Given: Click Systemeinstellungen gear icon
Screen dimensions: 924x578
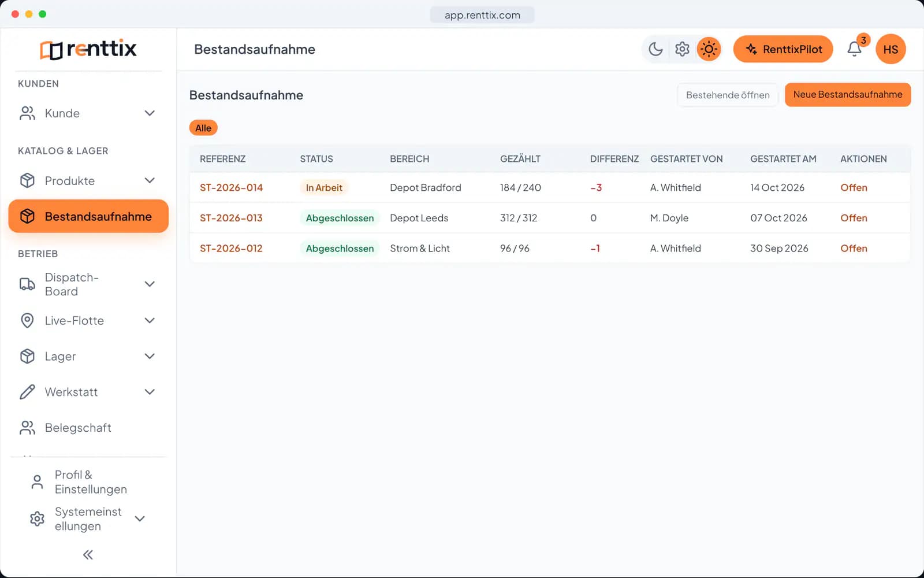Looking at the screenshot, I should [37, 519].
